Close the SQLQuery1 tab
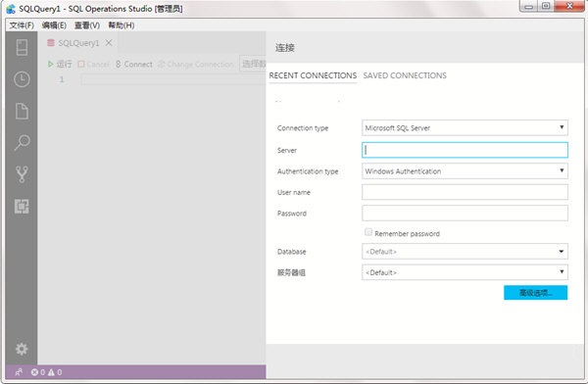The image size is (588, 384). [109, 43]
